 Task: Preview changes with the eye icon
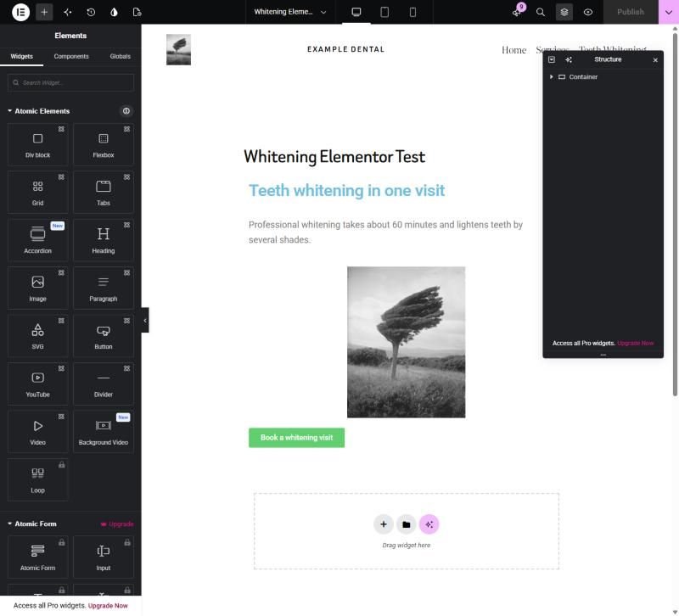[587, 12]
